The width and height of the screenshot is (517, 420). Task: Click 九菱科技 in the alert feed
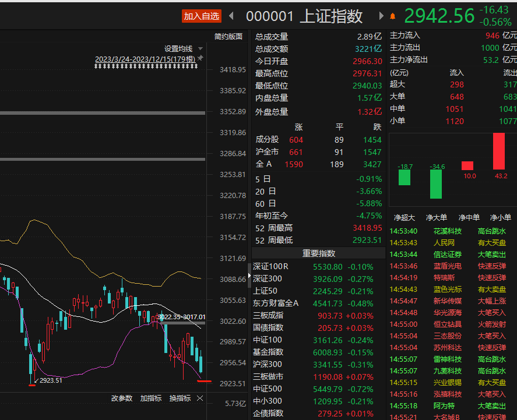pyautogui.click(x=448, y=371)
